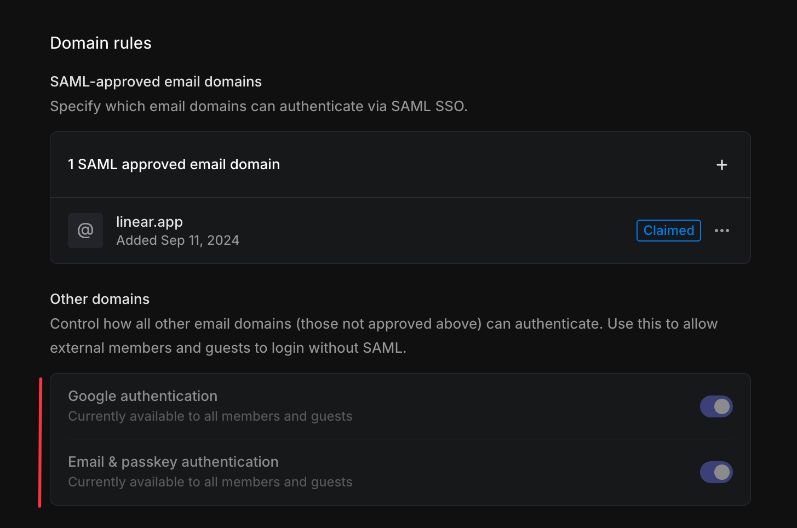Click the Other domains subheading

tap(100, 299)
